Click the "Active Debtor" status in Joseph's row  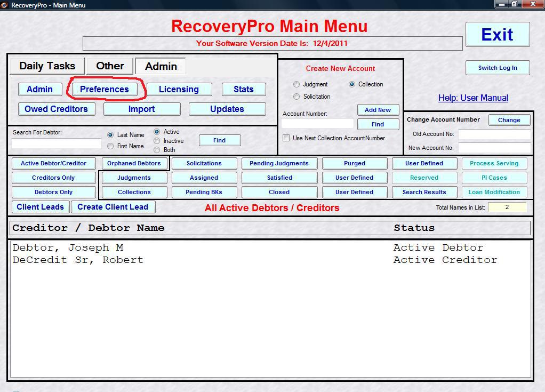[x=438, y=248]
